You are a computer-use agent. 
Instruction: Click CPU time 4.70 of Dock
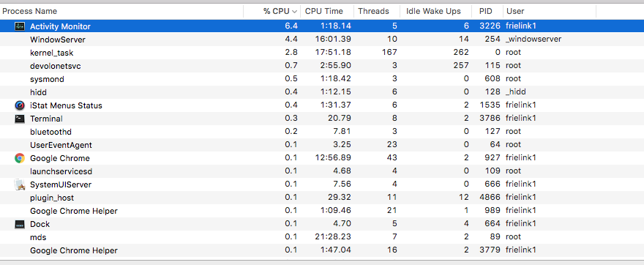click(x=342, y=224)
